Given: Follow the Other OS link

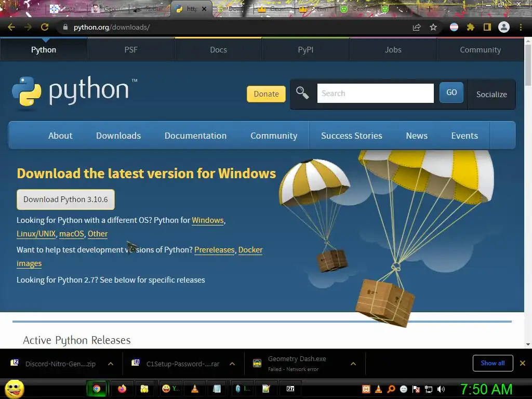Looking at the screenshot, I should tap(98, 234).
